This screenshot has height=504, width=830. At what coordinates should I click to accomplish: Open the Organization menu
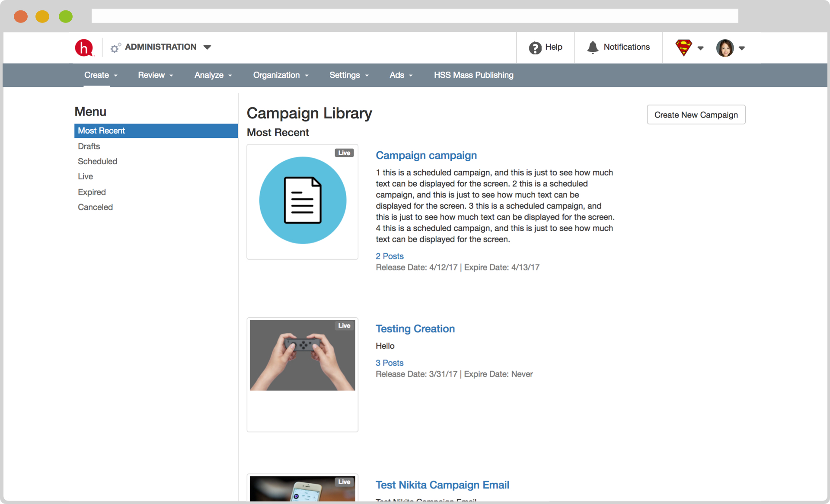point(281,75)
